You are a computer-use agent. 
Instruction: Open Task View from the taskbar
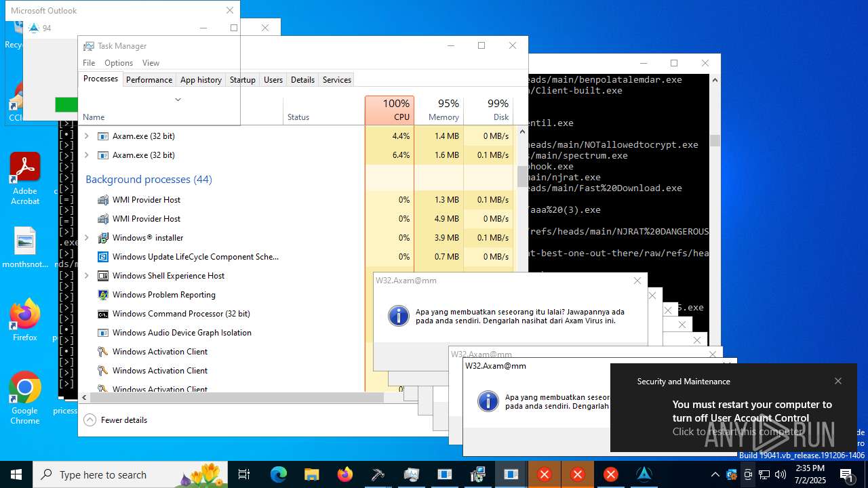pos(245,474)
